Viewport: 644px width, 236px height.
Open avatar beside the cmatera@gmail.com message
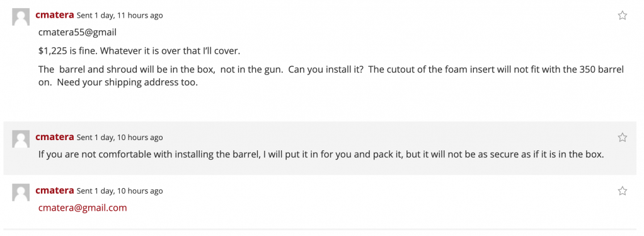click(21, 192)
